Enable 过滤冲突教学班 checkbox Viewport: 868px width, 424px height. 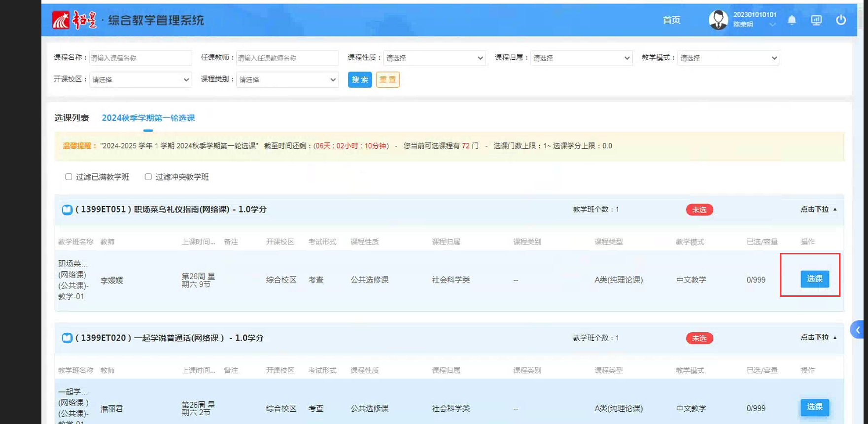click(x=148, y=177)
